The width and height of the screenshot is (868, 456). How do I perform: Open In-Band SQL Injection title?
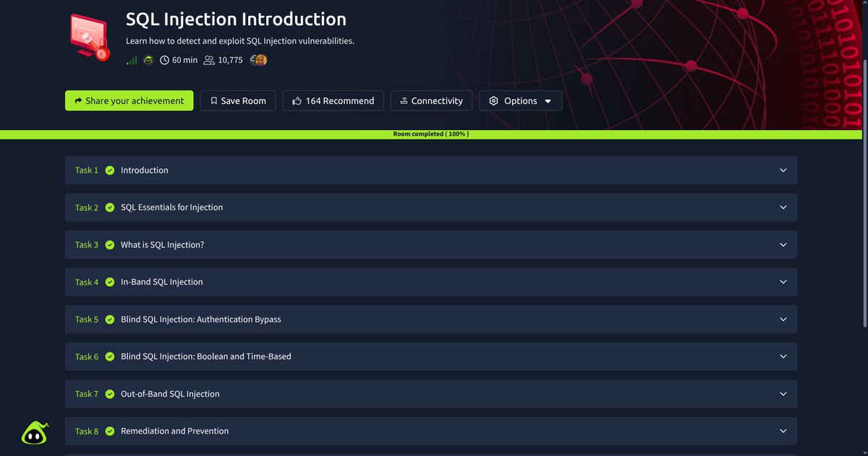click(x=161, y=282)
